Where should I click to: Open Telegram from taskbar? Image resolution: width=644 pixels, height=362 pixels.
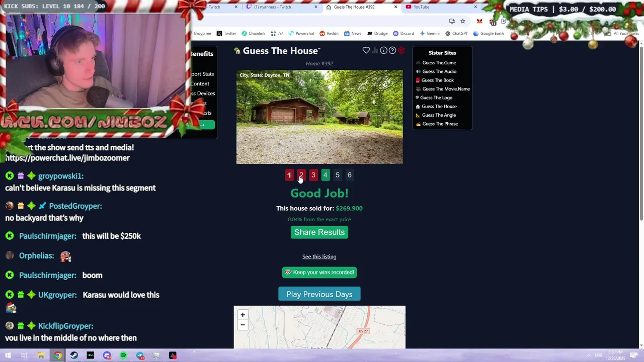tap(140, 355)
